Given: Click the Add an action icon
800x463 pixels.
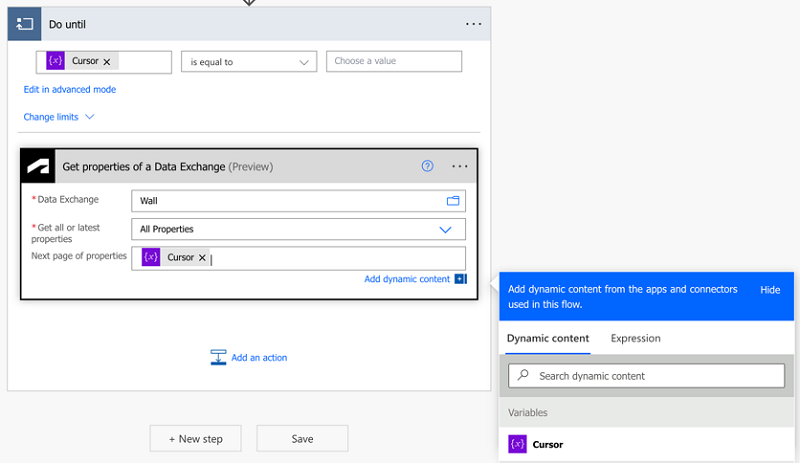Looking at the screenshot, I should [218, 357].
